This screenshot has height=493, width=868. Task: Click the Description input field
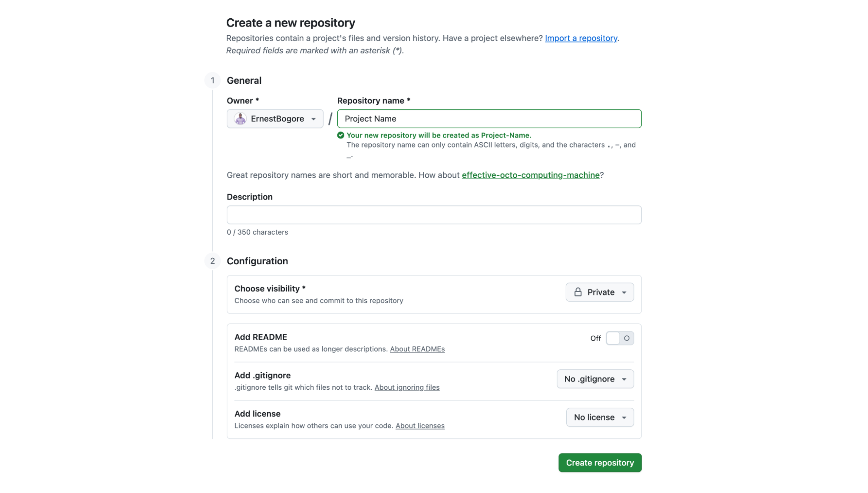tap(434, 214)
